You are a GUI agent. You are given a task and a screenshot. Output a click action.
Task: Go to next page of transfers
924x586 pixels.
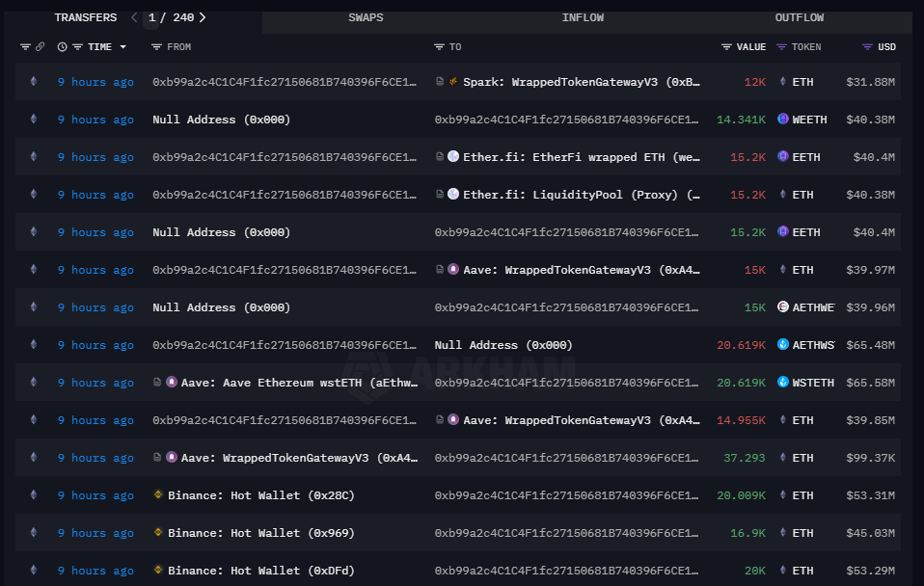tap(202, 17)
